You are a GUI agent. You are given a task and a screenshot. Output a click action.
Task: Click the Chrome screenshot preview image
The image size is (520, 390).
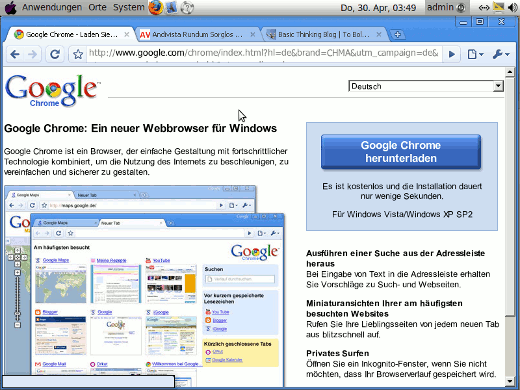click(144, 286)
